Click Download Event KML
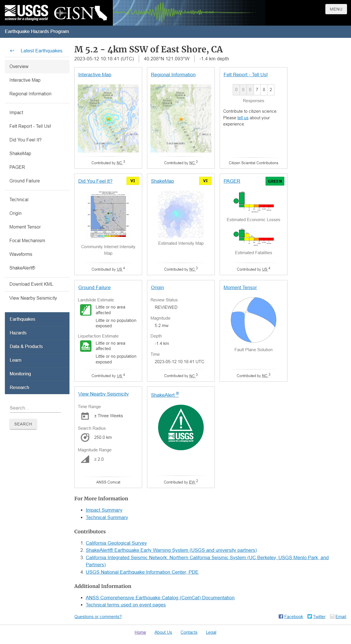The width and height of the screenshot is (351, 644). (x=37, y=284)
